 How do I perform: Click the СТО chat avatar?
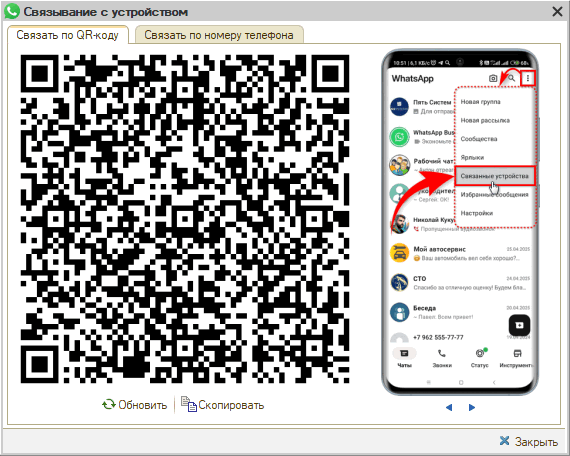click(400, 283)
